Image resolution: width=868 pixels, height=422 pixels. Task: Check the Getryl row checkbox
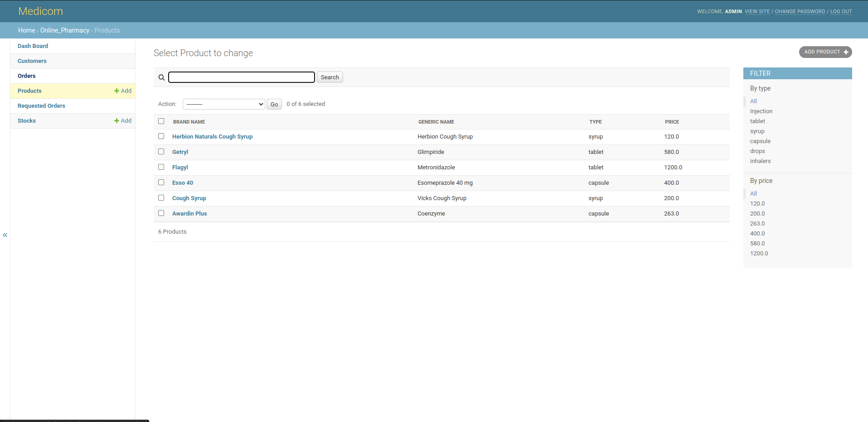161,152
